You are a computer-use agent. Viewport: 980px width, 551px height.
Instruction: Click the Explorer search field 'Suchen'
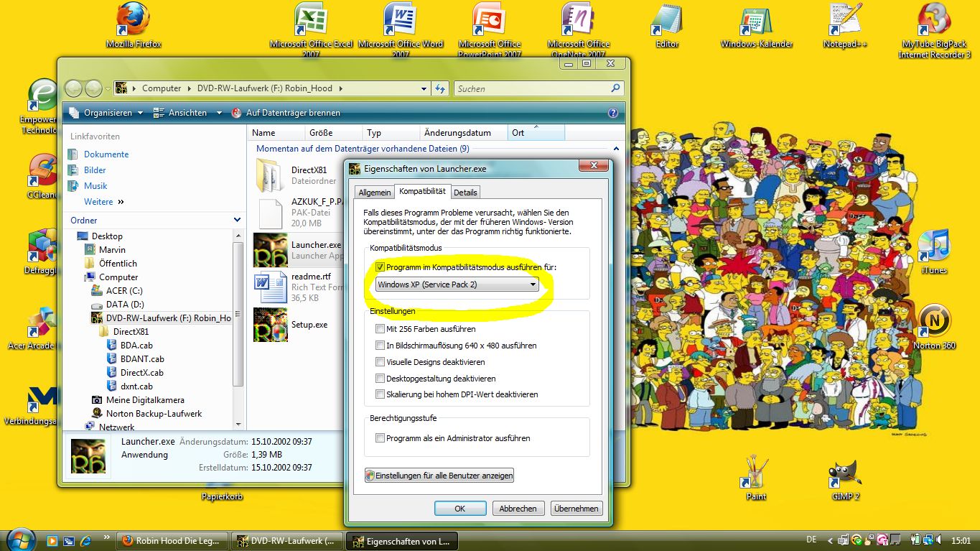(538, 88)
